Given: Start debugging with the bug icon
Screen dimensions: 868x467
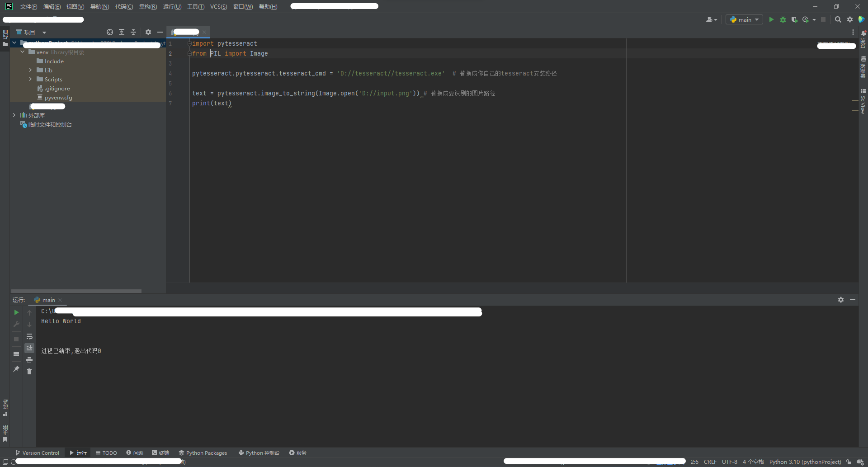Looking at the screenshot, I should [783, 19].
